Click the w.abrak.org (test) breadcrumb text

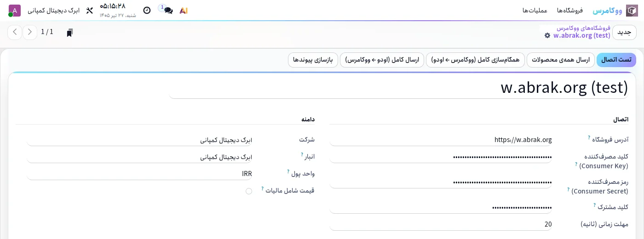click(581, 35)
